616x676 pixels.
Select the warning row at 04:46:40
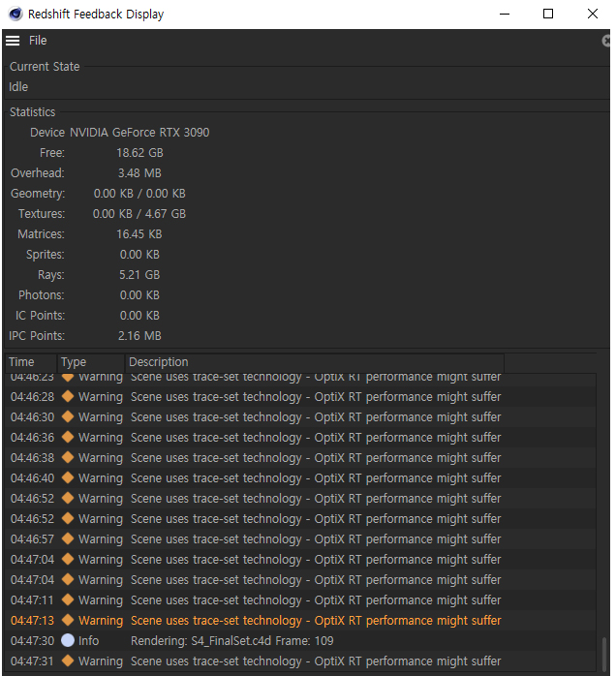301,478
